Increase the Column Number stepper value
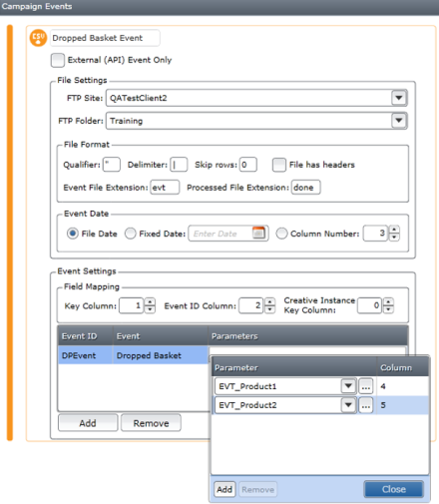The width and height of the screenshot is (439, 504). (x=394, y=230)
